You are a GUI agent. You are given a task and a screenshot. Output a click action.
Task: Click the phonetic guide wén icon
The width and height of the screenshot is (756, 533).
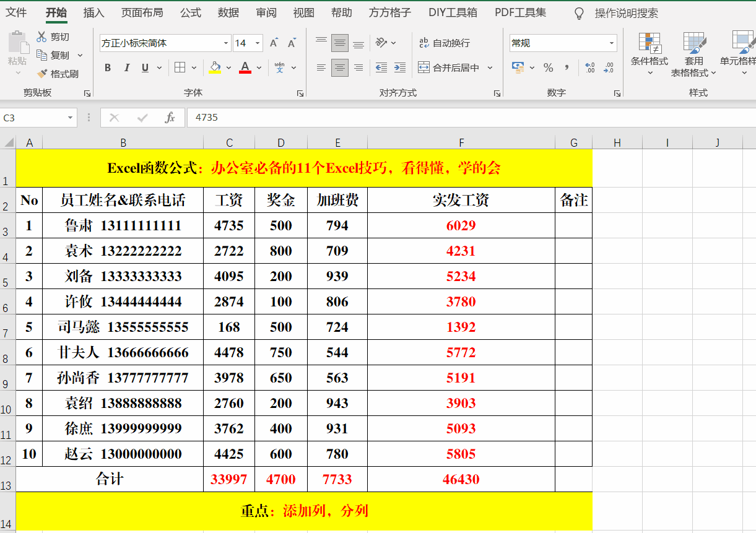pos(279,67)
